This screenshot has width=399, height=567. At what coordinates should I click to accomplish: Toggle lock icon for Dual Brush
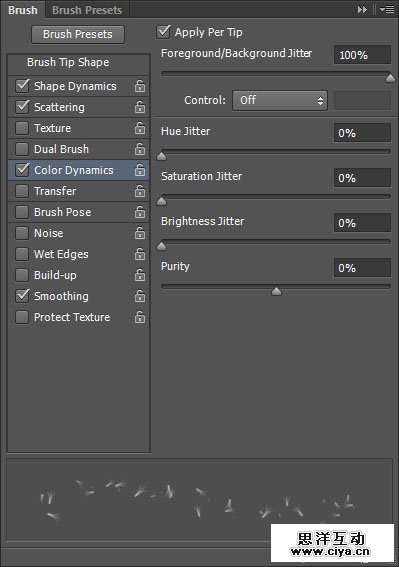click(x=140, y=149)
